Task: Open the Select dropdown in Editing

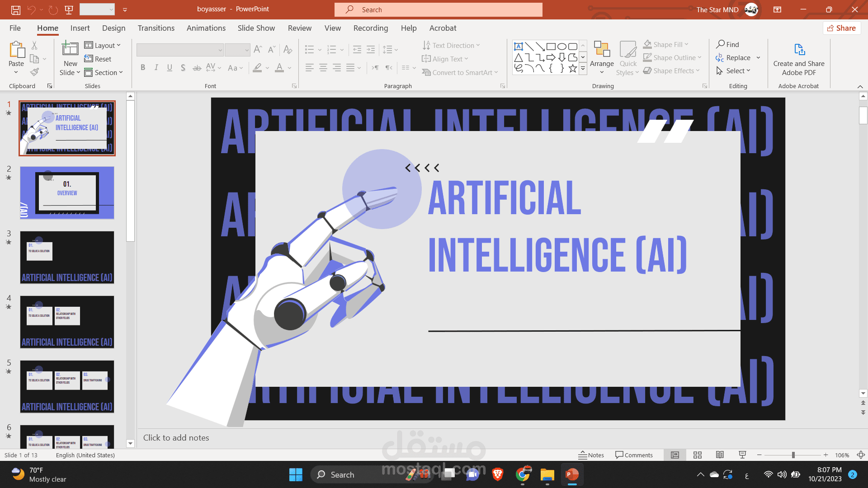Action: tap(733, 70)
